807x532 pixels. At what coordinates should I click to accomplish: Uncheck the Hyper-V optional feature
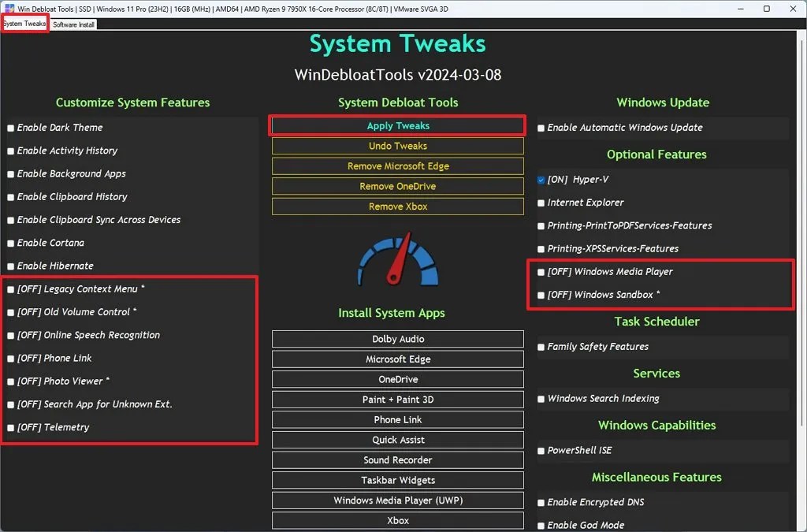click(x=540, y=179)
